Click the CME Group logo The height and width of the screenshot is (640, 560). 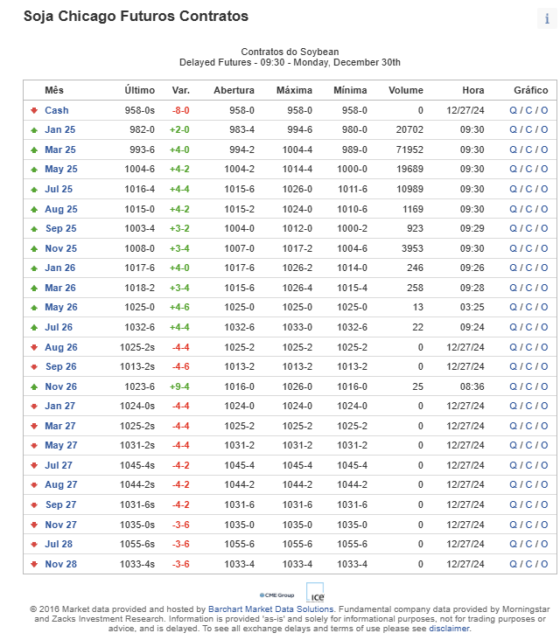point(277,595)
